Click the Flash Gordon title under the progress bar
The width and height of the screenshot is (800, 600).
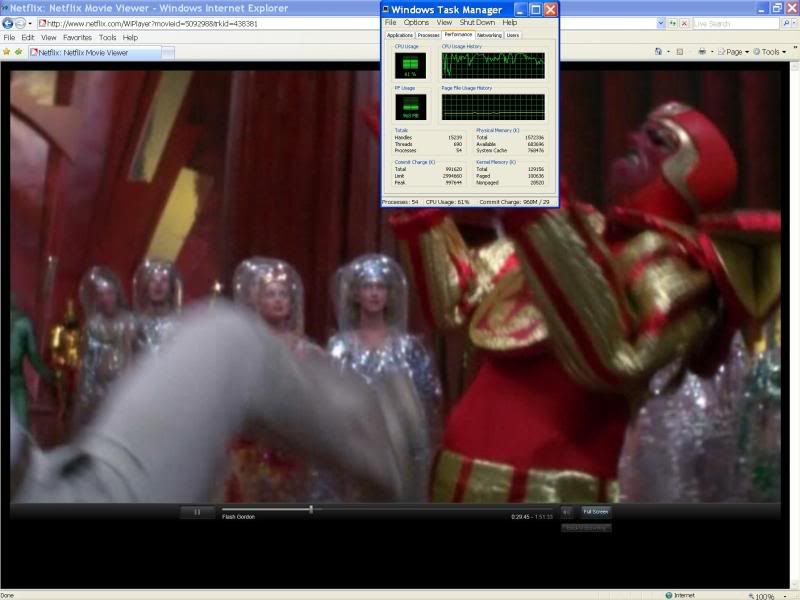tap(238, 517)
